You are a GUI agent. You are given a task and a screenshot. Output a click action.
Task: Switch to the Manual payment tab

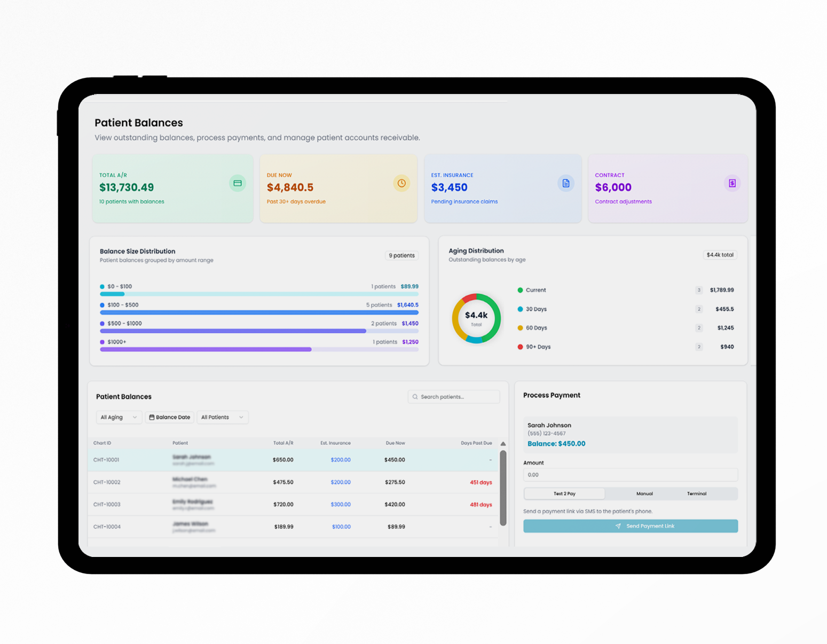644,493
